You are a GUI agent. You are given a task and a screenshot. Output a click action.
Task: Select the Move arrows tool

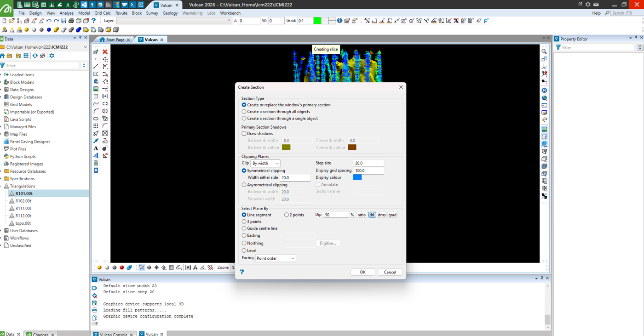pyautogui.click(x=105, y=59)
